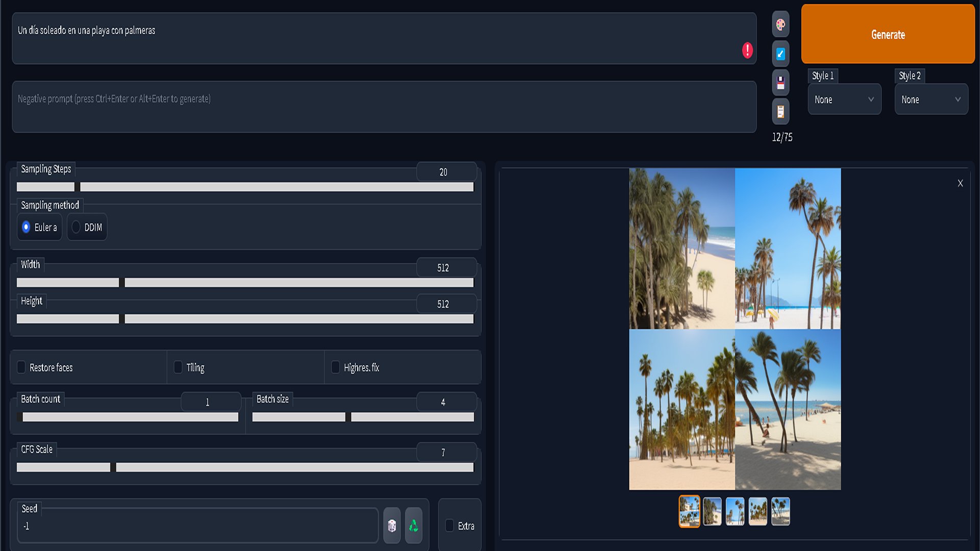Open the Style 2 dropdown

pyautogui.click(x=931, y=99)
